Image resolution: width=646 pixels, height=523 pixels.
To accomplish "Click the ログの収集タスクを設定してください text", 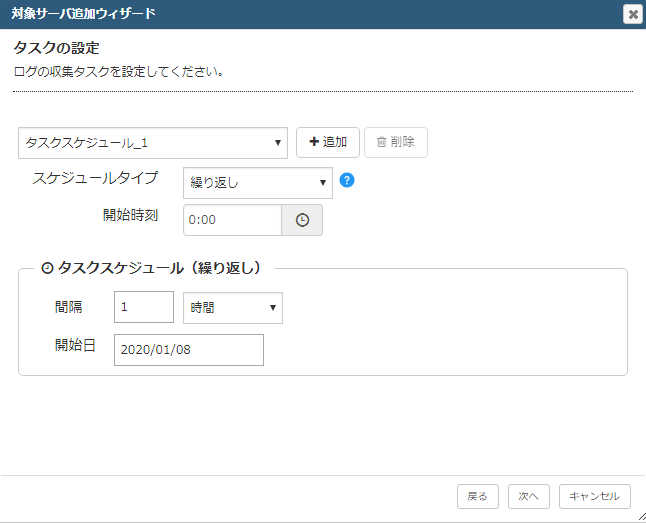I will pos(119,72).
